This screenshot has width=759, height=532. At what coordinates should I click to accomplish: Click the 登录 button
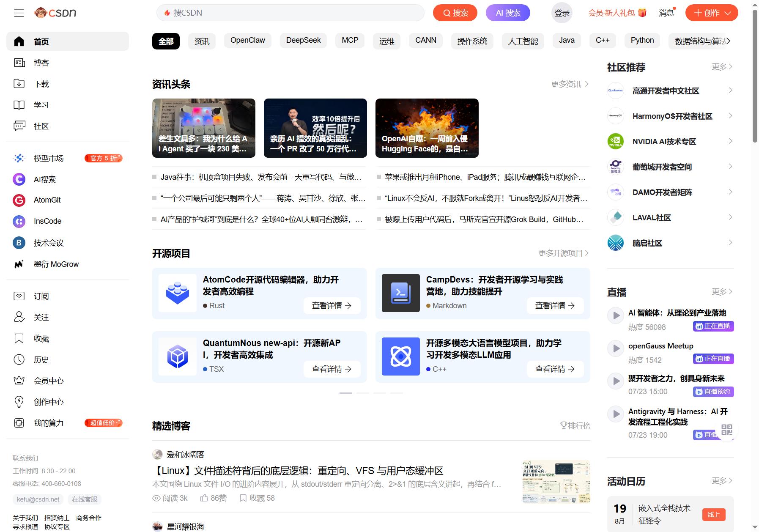point(562,13)
